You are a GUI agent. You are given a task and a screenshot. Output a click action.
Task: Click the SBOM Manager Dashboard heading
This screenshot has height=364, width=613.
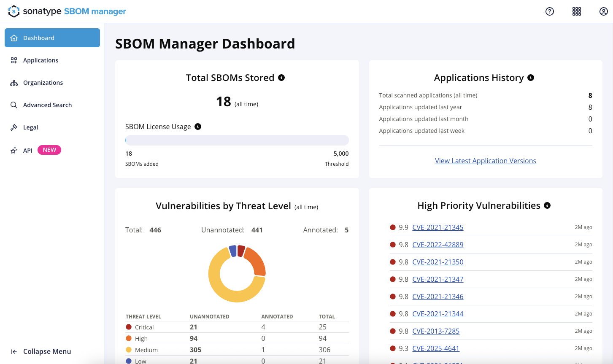(x=205, y=44)
